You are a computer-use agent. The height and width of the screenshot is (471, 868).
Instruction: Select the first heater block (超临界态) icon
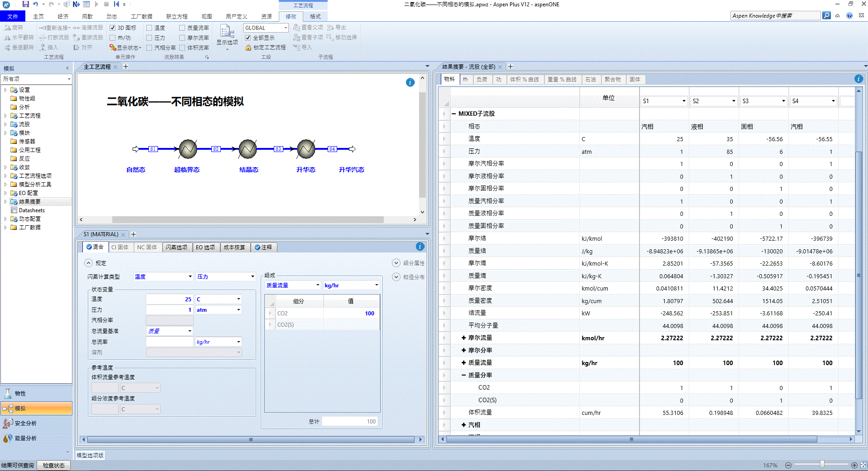coord(188,149)
